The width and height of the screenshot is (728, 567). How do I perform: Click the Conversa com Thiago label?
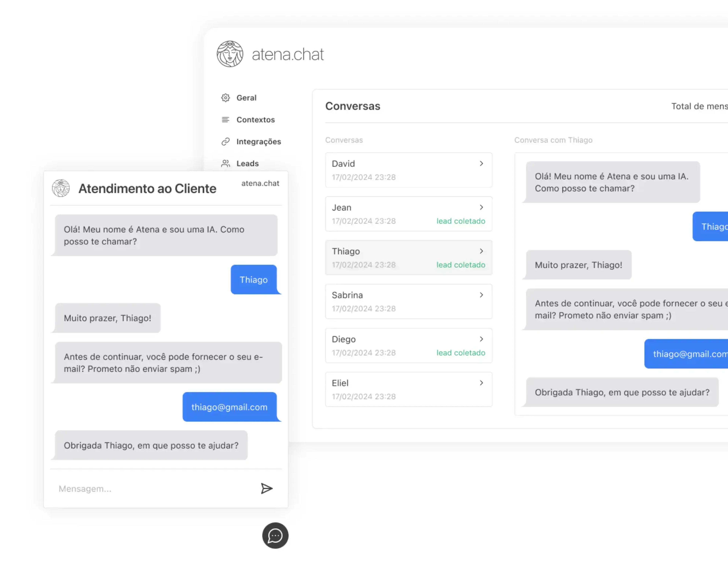tap(553, 140)
